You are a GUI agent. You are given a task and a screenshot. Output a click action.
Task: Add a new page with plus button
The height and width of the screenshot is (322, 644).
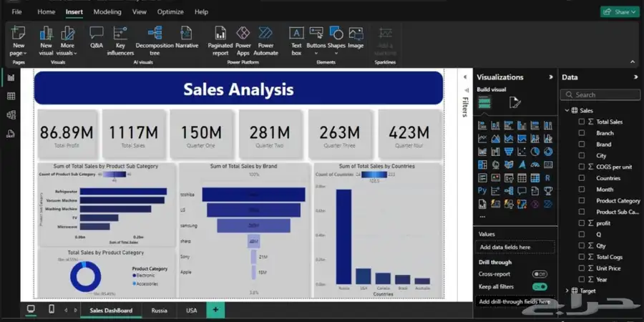pyautogui.click(x=215, y=310)
